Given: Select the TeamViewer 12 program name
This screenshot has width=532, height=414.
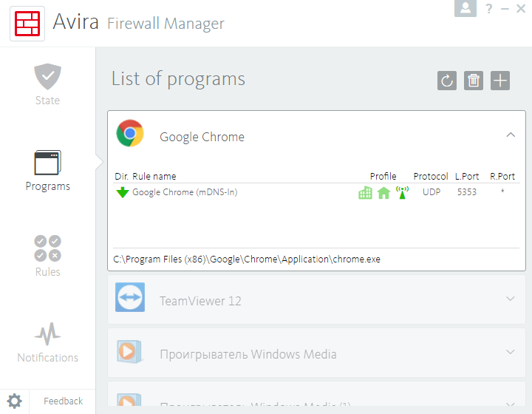Looking at the screenshot, I should (200, 301).
